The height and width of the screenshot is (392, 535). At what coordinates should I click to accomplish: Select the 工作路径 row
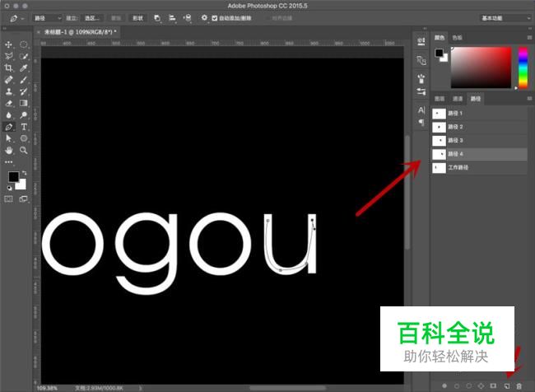tap(479, 167)
